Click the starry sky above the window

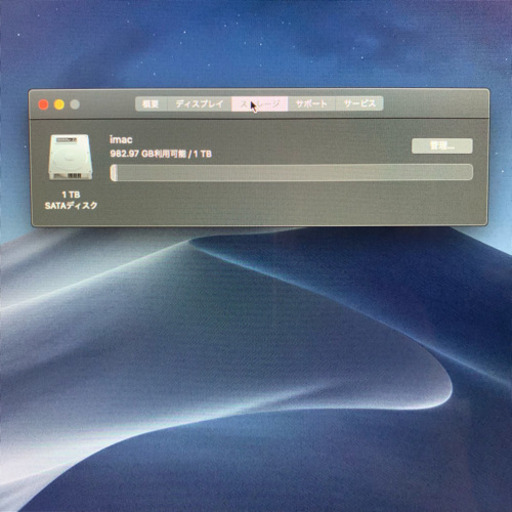pos(256,43)
